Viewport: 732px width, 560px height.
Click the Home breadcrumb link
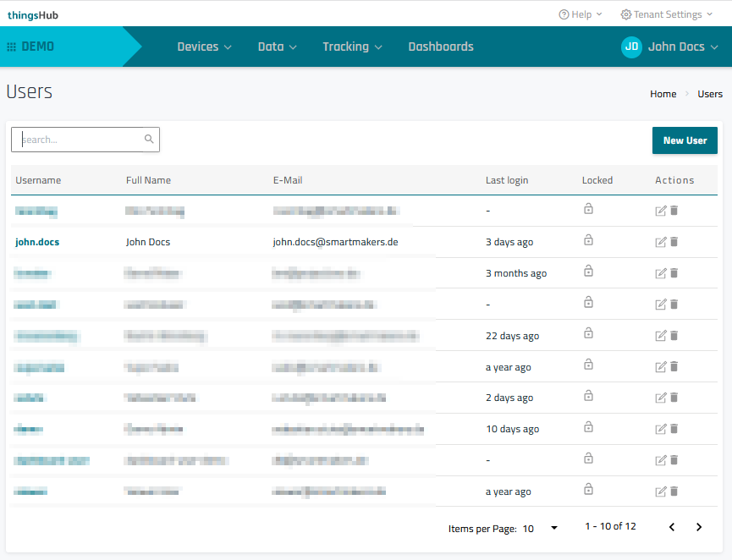[663, 94]
